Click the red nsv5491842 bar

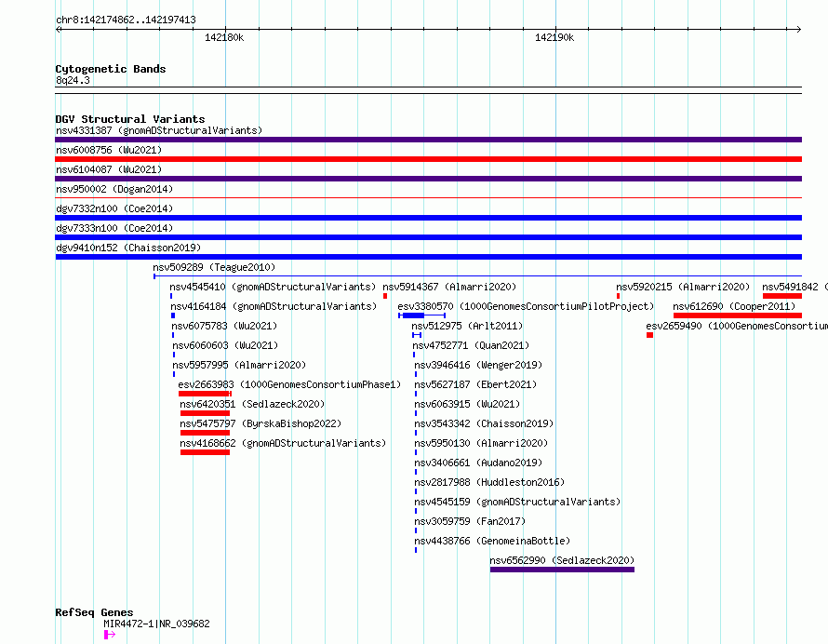click(x=782, y=296)
